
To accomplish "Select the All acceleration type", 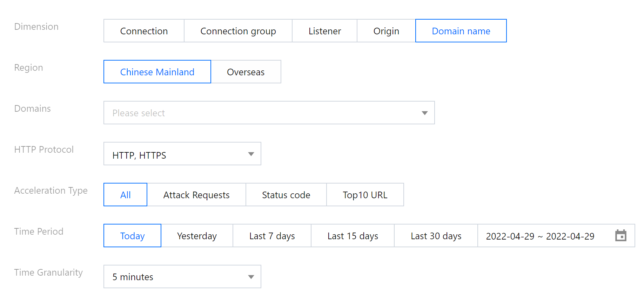I will click(125, 195).
